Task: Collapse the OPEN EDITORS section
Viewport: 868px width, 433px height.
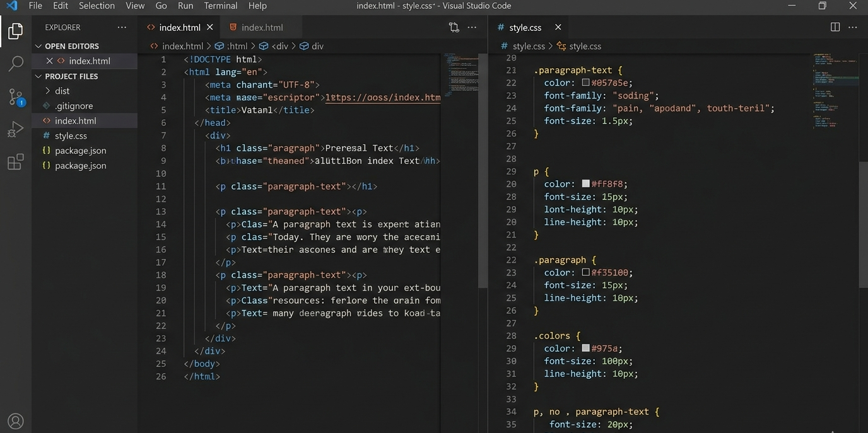Action: [x=38, y=46]
